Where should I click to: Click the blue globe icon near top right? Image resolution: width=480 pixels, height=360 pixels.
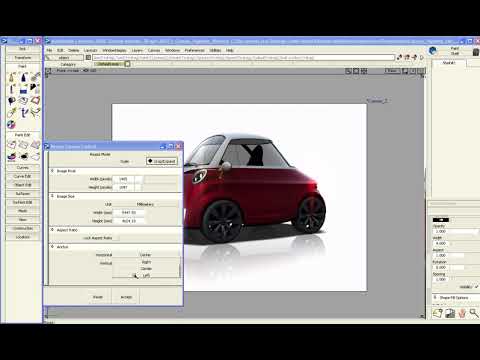coord(433,51)
